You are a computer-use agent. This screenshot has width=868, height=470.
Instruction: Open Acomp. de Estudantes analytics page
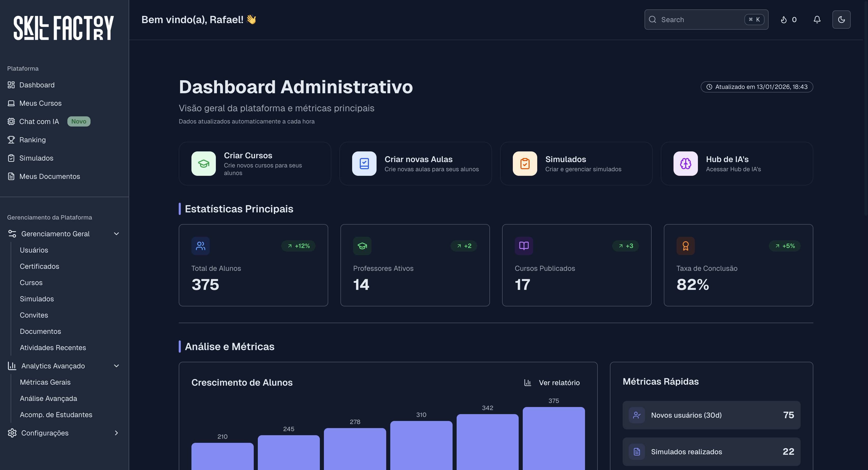pos(56,415)
